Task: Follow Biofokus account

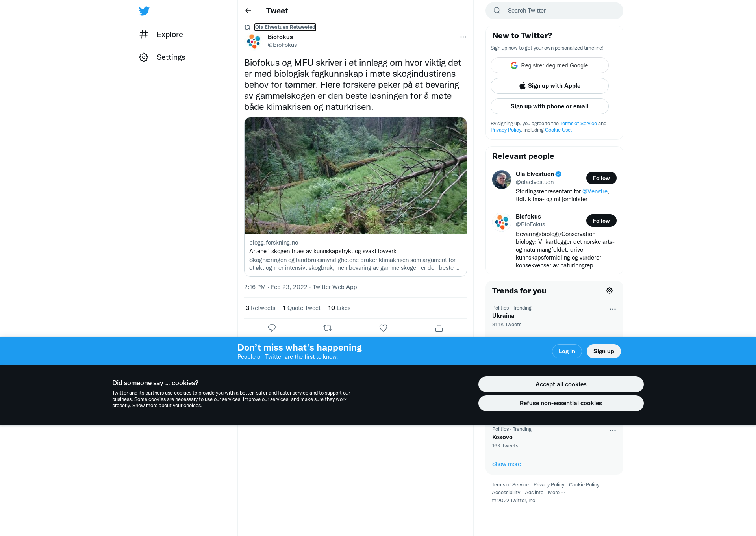Action: pyautogui.click(x=601, y=221)
